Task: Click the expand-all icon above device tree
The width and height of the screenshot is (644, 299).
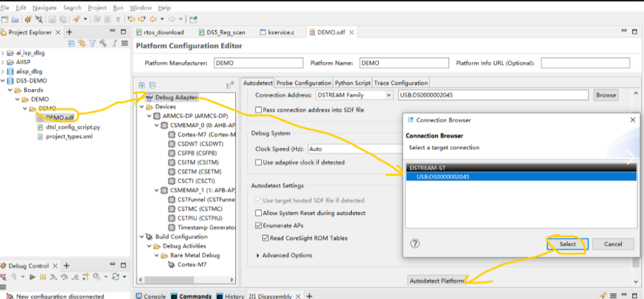Action: [x=142, y=85]
